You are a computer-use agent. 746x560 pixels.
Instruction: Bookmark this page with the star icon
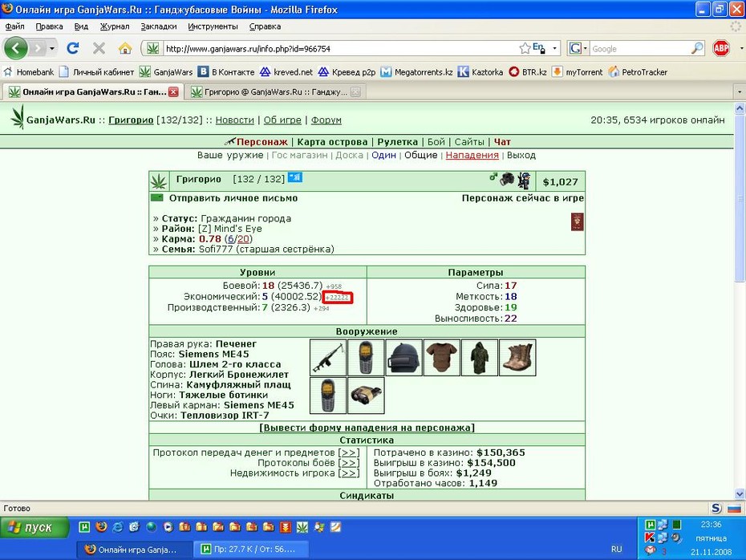tap(525, 48)
